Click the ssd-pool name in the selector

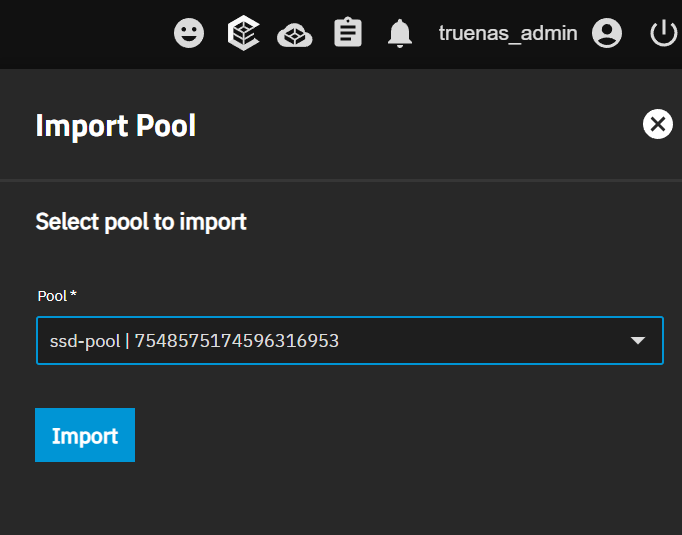pos(85,341)
